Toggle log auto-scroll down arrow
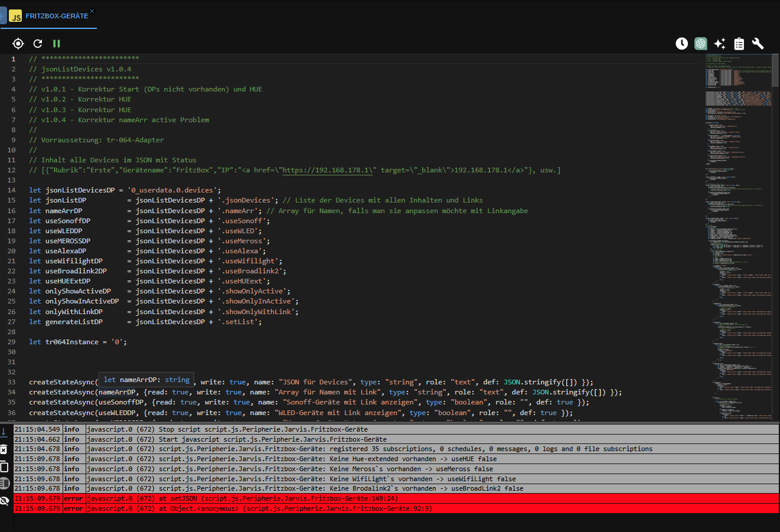780x532 pixels. pos(4,432)
